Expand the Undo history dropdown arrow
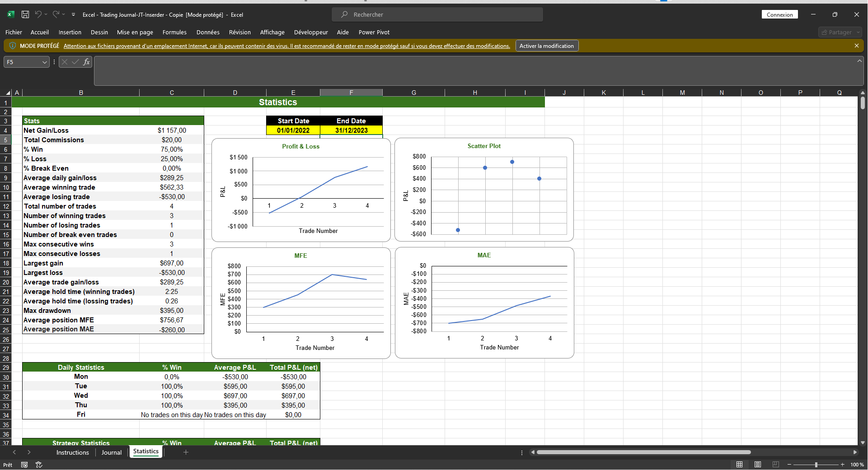The width and height of the screenshot is (868, 470). (46, 14)
